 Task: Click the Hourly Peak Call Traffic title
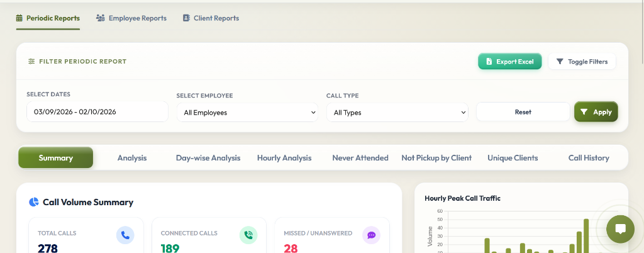point(462,198)
